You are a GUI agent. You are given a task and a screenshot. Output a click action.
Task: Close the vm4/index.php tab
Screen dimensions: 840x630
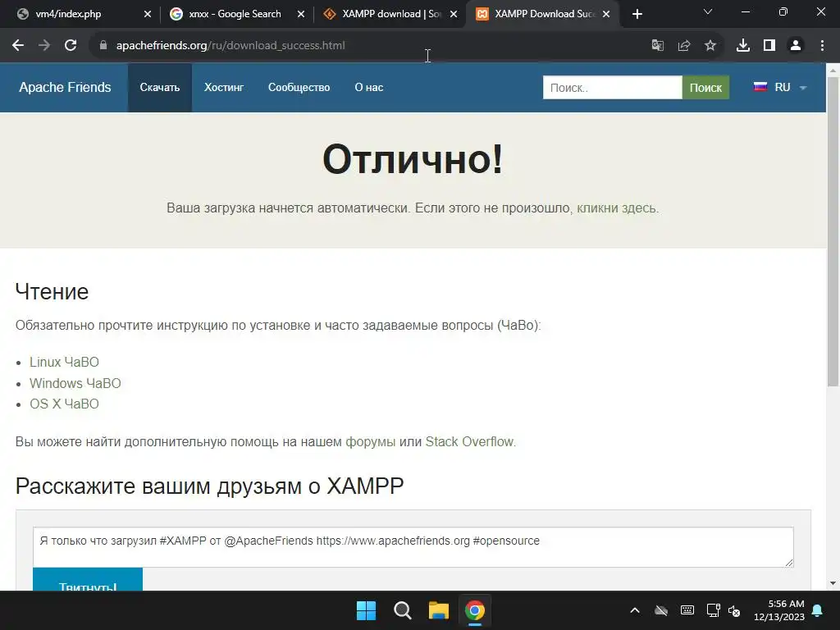click(148, 15)
